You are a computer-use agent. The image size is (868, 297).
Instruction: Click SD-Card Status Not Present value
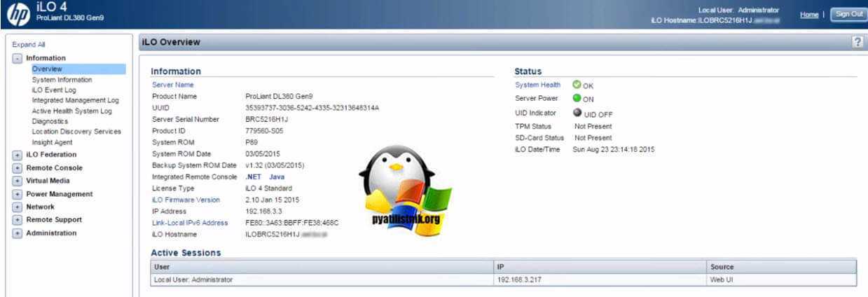(x=593, y=138)
